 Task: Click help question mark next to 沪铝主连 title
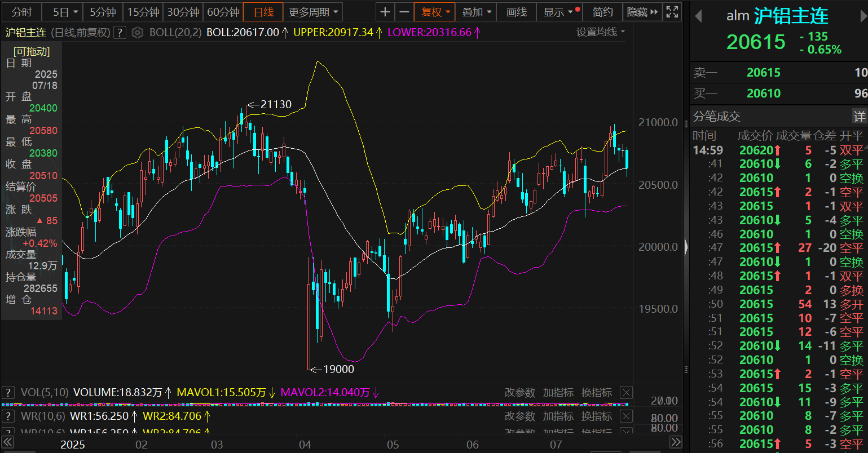120,33
